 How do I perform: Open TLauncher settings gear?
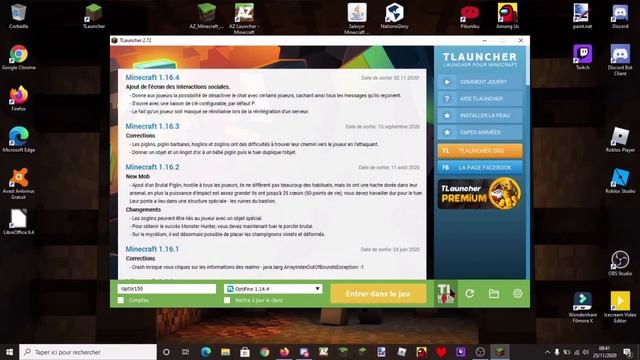(x=518, y=293)
